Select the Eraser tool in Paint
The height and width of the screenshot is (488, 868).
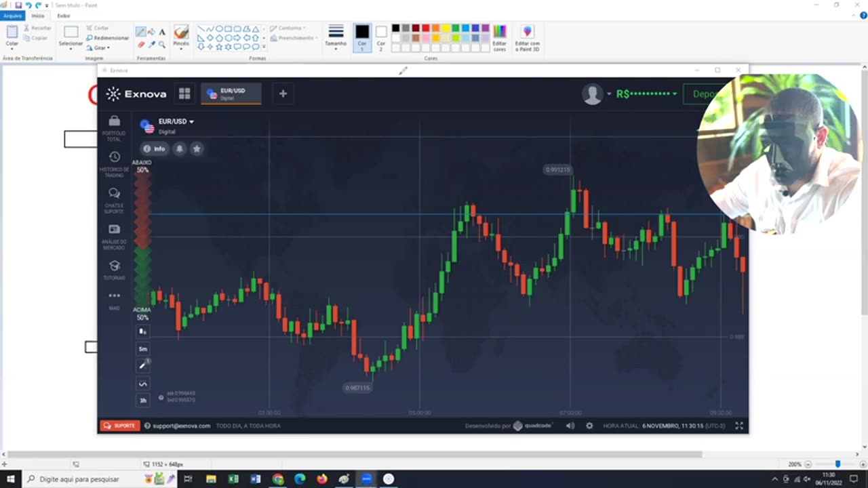(x=140, y=44)
